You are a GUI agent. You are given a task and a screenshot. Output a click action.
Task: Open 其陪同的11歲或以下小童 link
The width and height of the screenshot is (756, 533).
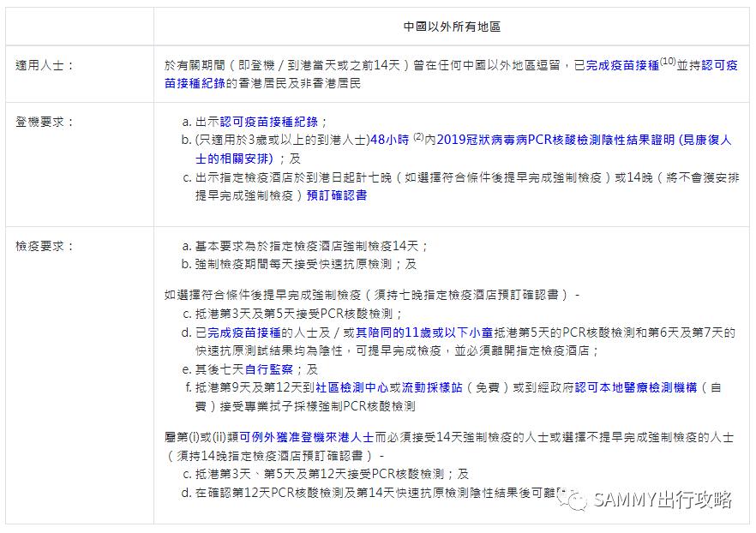424,332
